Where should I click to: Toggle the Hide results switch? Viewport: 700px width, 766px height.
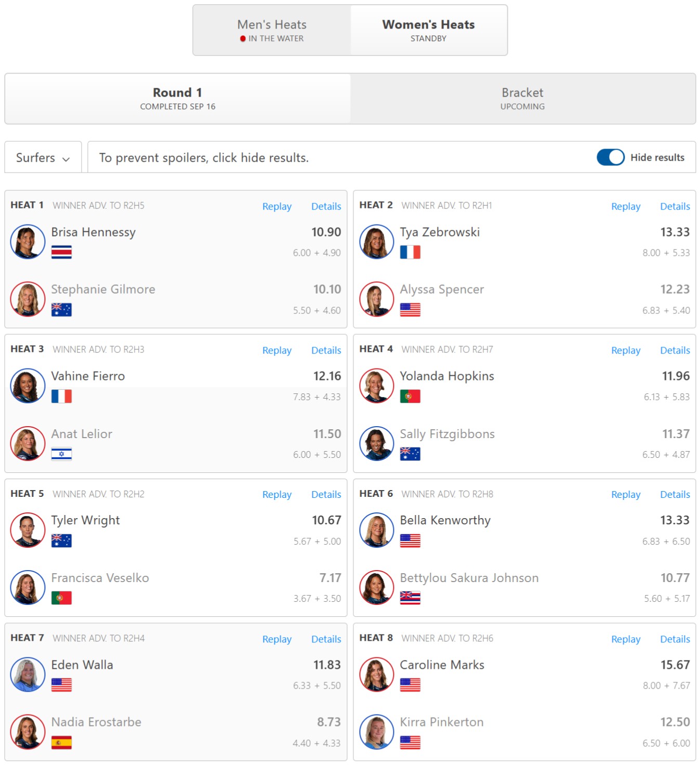[610, 157]
